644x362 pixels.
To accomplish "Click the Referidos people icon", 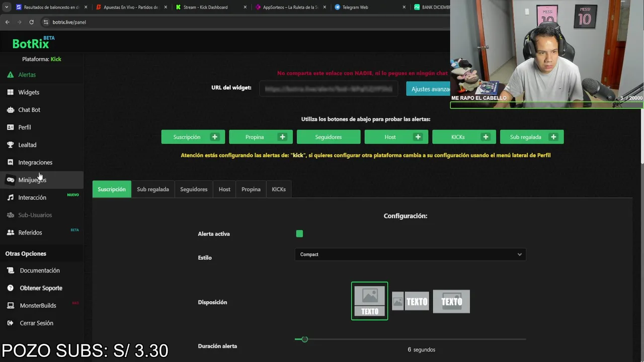I will click(10, 233).
